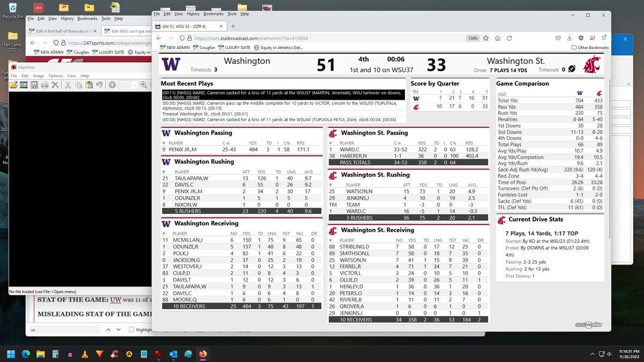Toggle the bookmark star in address bar
The height and width of the screenshot is (362, 644).
pyautogui.click(x=486, y=38)
